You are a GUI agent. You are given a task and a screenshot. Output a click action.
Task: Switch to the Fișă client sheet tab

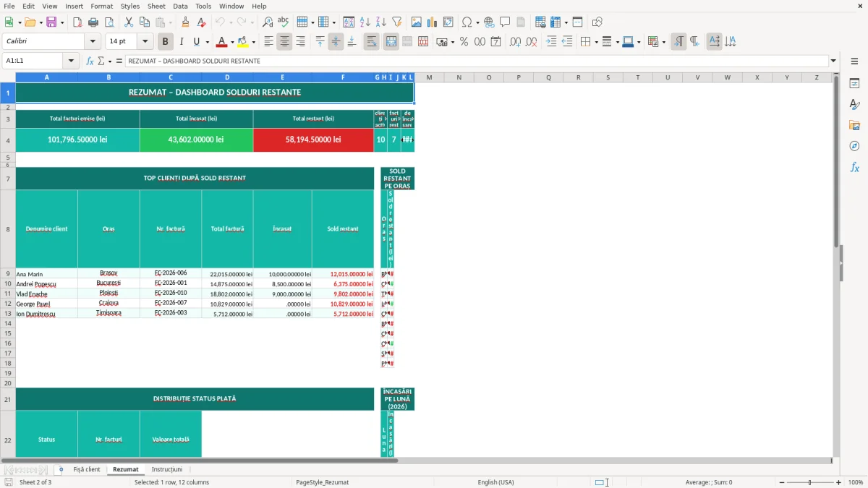pyautogui.click(x=87, y=469)
